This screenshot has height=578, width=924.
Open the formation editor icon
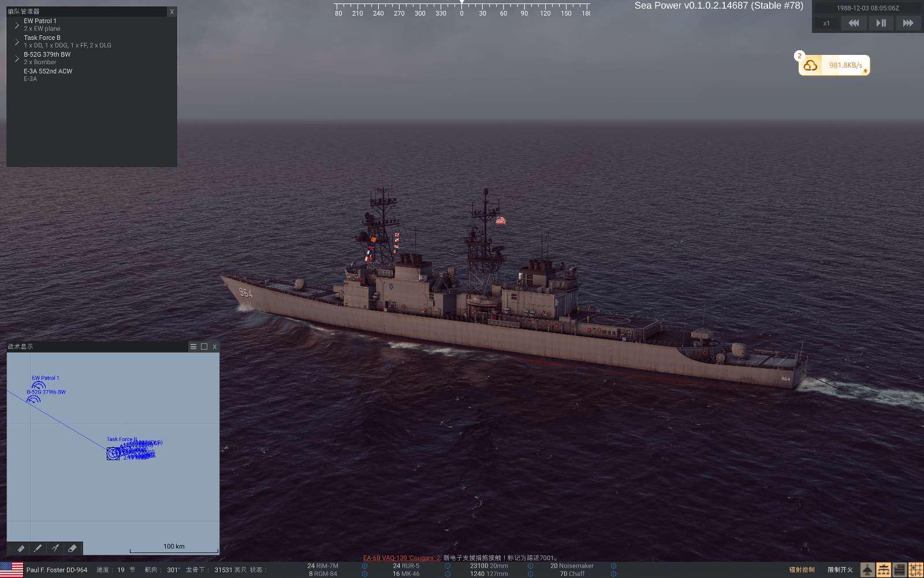pyautogui.click(x=883, y=570)
